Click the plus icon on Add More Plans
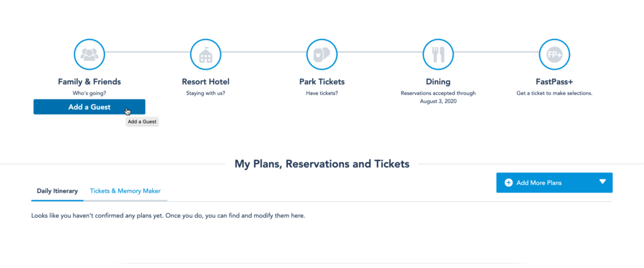This screenshot has width=644, height=268. (508, 182)
